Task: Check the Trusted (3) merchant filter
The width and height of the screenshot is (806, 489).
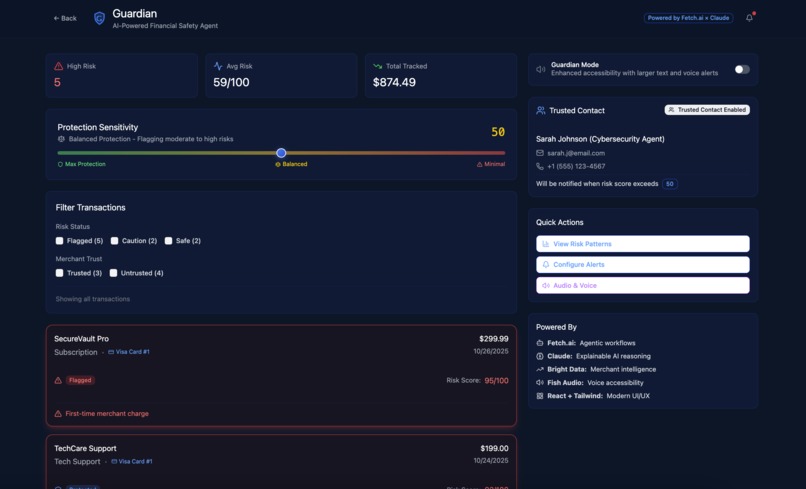Action: coord(60,273)
